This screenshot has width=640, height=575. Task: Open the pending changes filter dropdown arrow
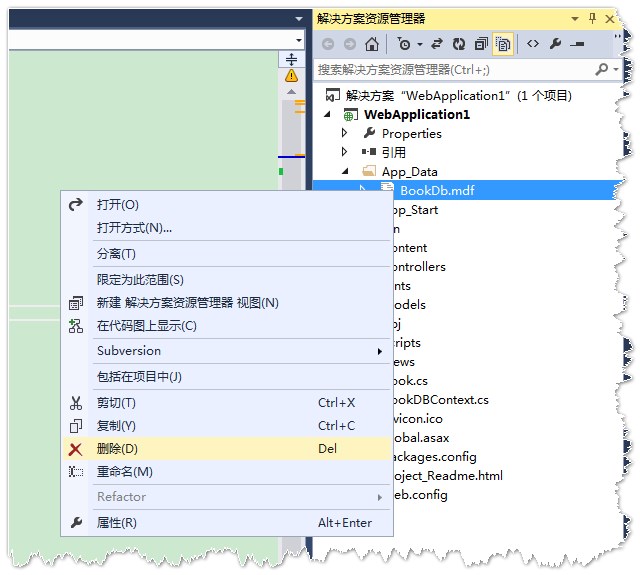point(420,44)
